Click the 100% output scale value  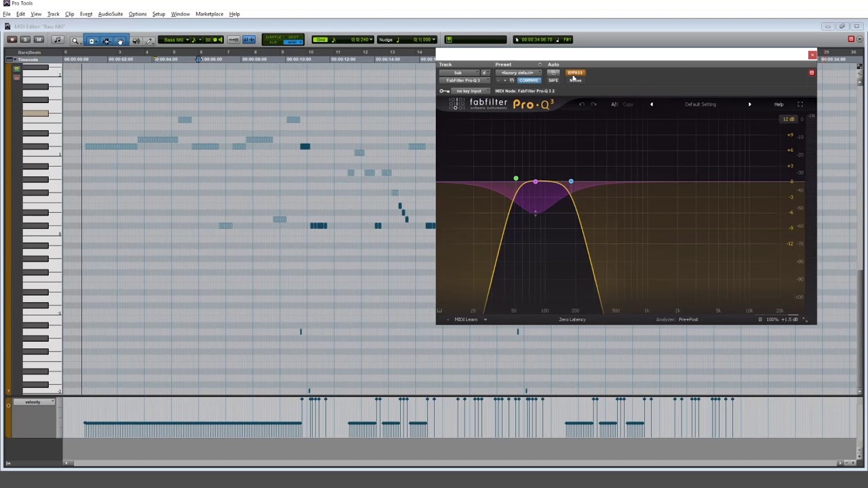coord(772,320)
